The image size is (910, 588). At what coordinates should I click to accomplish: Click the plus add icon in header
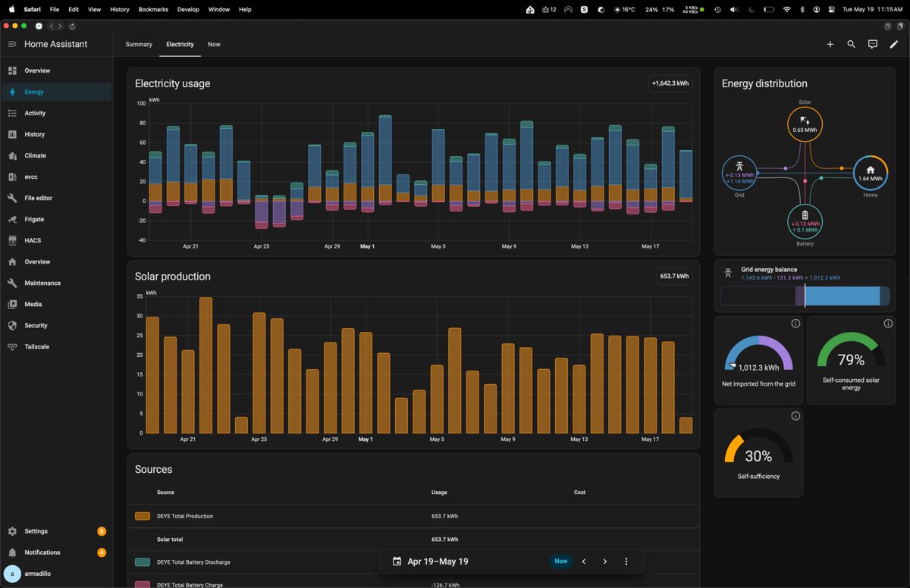(830, 44)
